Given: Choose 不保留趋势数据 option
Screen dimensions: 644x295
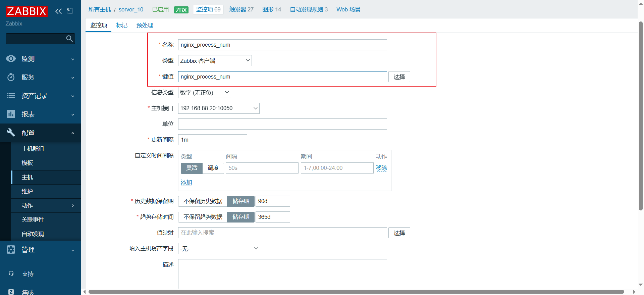Looking at the screenshot, I should click(x=203, y=217).
